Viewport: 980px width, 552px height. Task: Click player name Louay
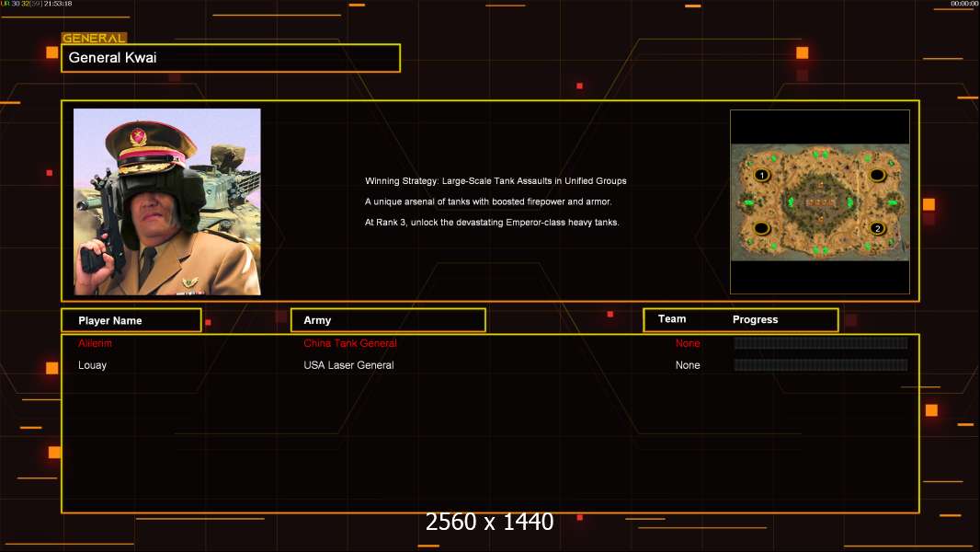click(x=93, y=365)
